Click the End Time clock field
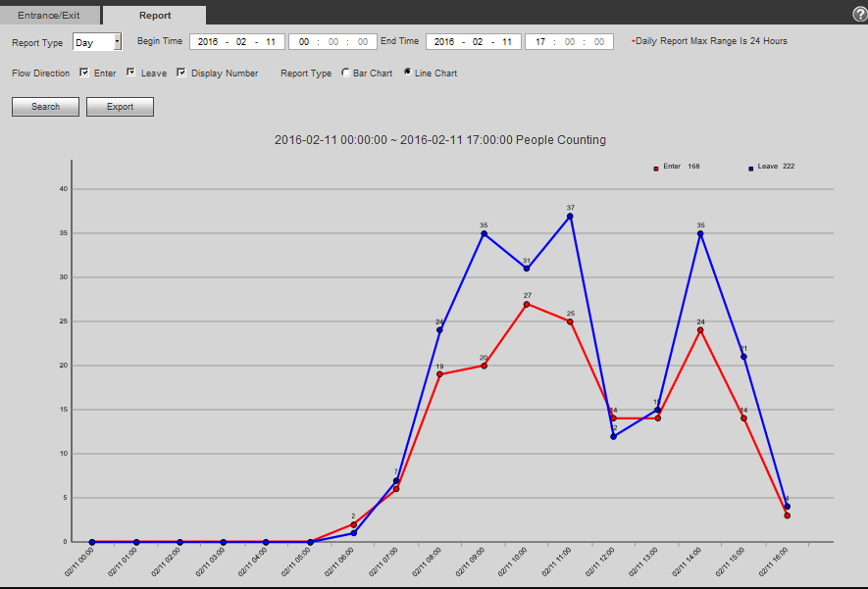The width and height of the screenshot is (868, 589). tap(569, 42)
